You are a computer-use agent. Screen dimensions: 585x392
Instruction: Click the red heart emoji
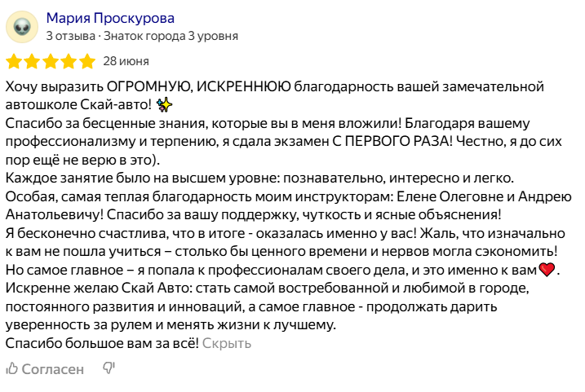tap(546, 271)
